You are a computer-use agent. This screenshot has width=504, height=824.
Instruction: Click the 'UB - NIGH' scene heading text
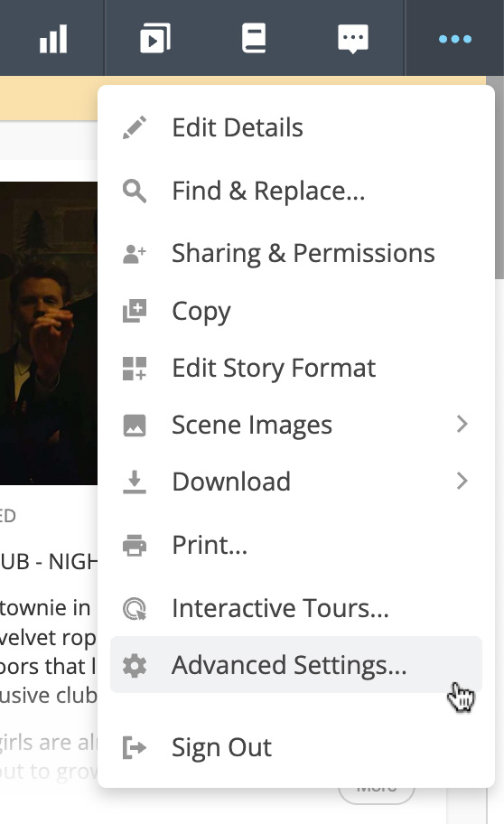point(49,562)
